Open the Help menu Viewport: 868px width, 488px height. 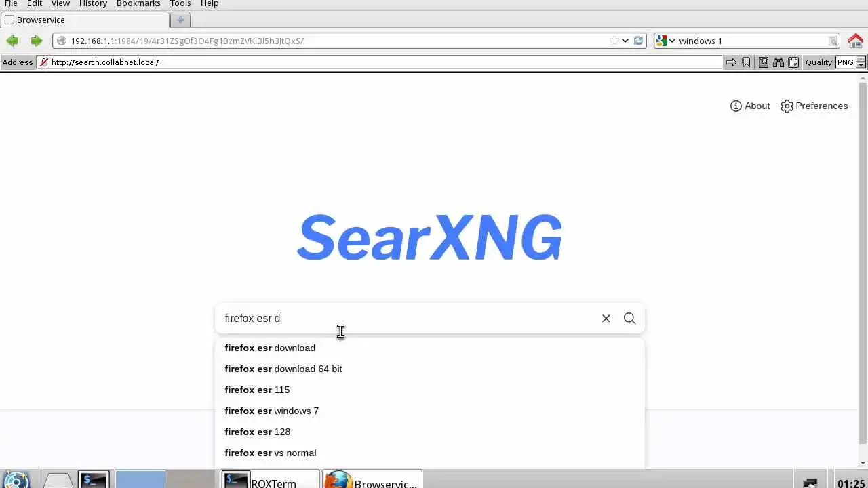[x=210, y=4]
